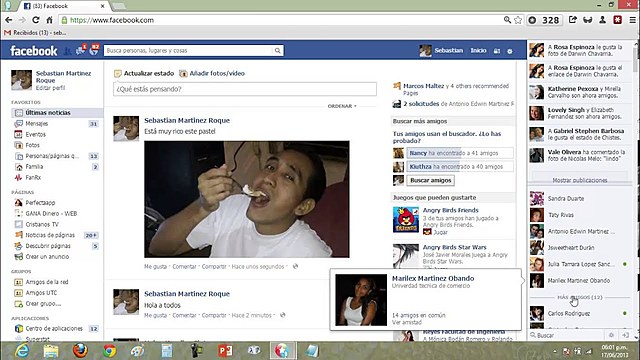Viewport: 640px width, 360px height.
Task: Click the Busca personas search field
Action: [189, 51]
